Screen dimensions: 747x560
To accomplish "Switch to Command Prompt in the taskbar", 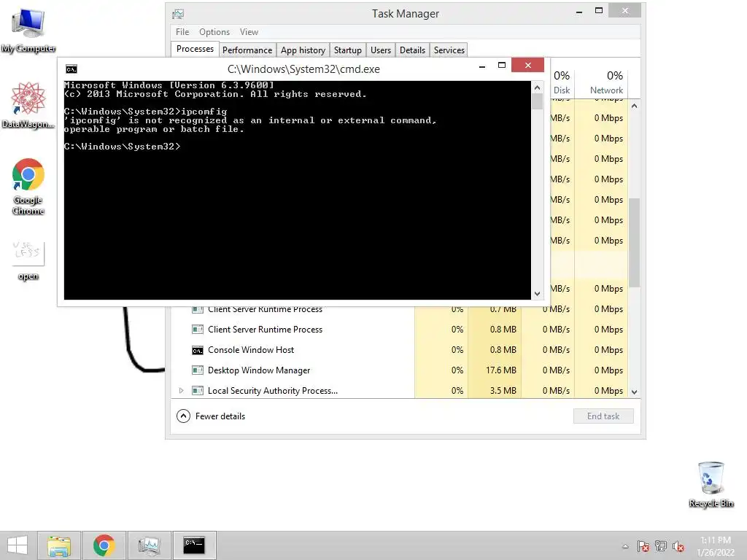I will (194, 545).
